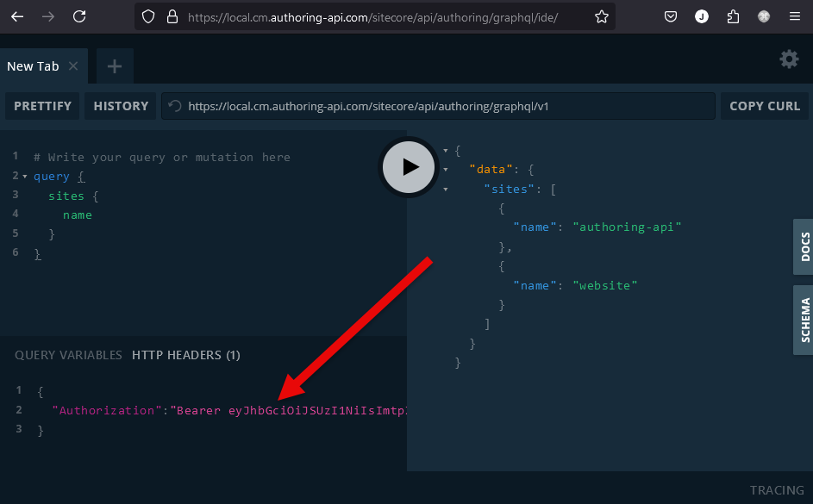Collapse the "data" object in the response

click(x=446, y=170)
